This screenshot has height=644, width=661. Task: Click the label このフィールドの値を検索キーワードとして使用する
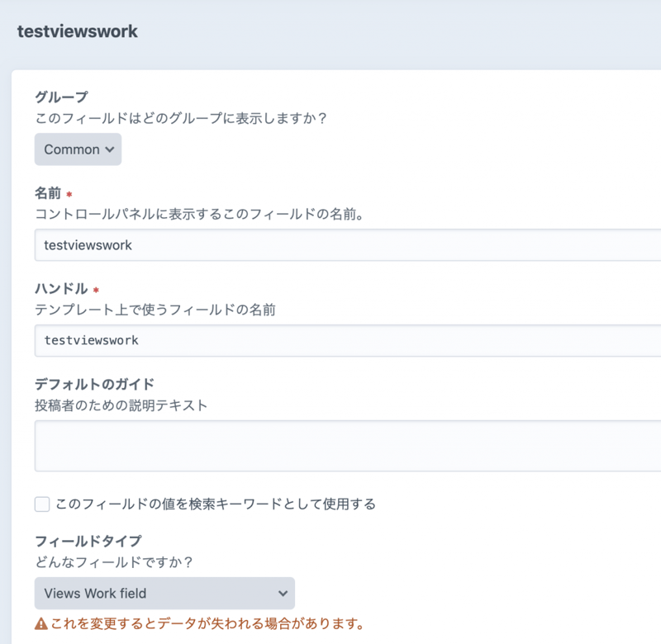click(x=215, y=504)
